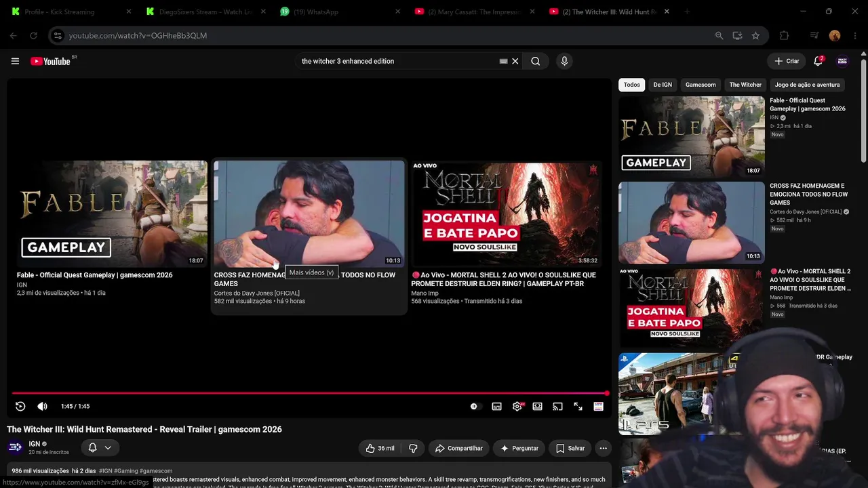Switch to the DiegoSixers Stream tab
Screen dimensions: 868x488
[x=205, y=12]
